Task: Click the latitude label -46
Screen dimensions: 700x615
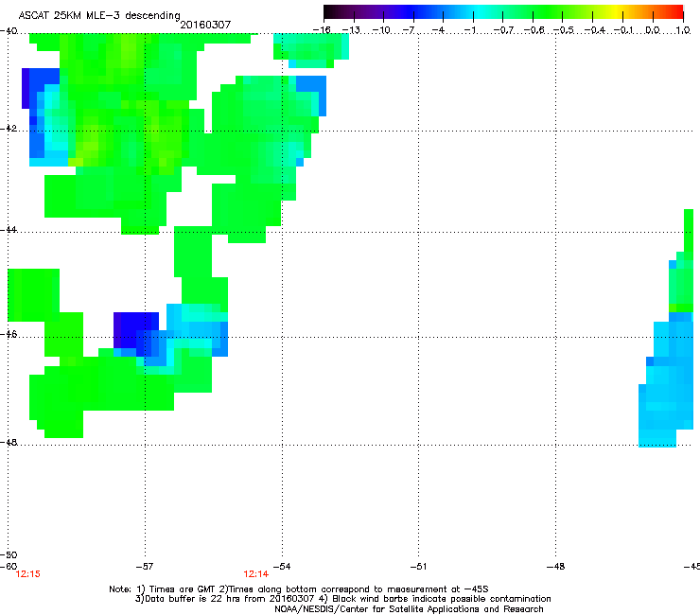Action: click(9, 334)
